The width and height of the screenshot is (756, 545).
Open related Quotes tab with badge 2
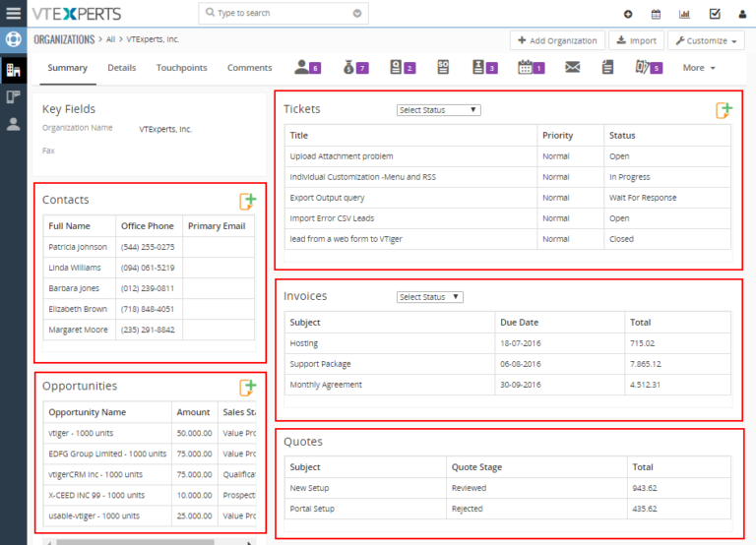[403, 67]
